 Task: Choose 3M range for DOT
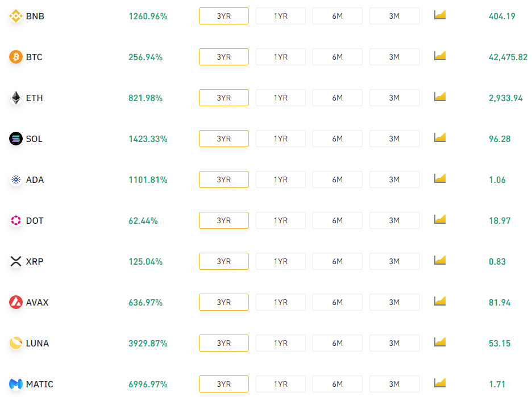pos(394,220)
